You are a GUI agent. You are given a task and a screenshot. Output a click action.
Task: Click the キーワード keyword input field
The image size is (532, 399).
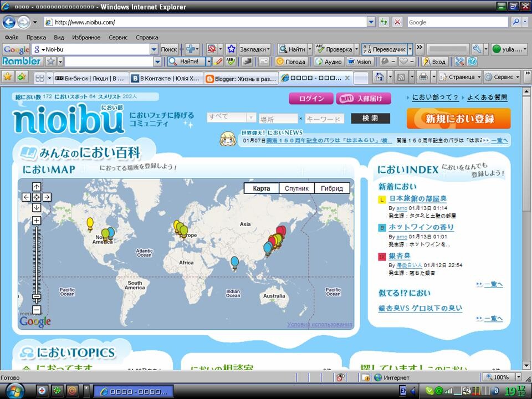tap(324, 119)
